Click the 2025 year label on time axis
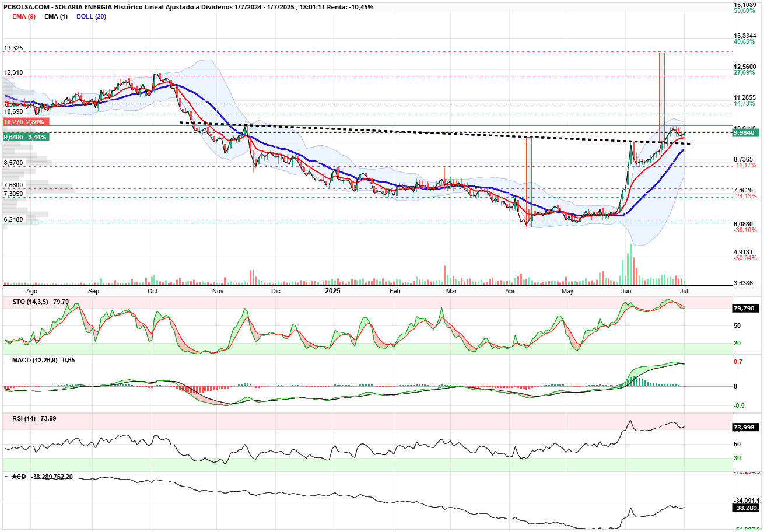 (332, 290)
